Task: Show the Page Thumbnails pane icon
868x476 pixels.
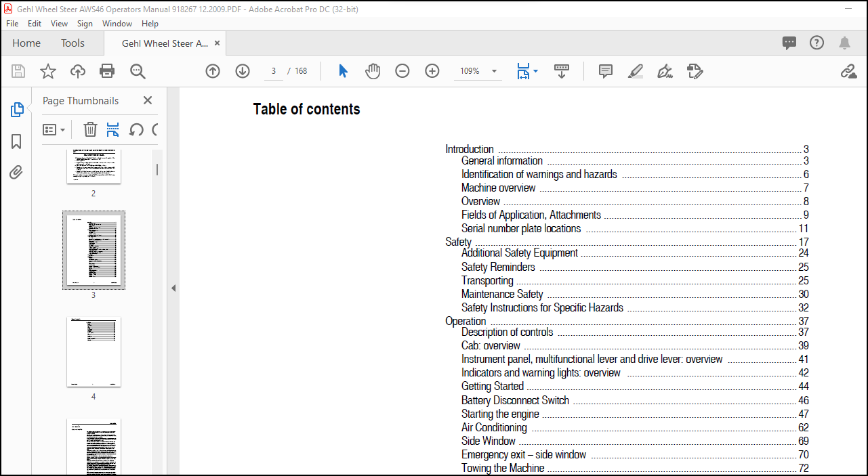Action: pos(17,110)
